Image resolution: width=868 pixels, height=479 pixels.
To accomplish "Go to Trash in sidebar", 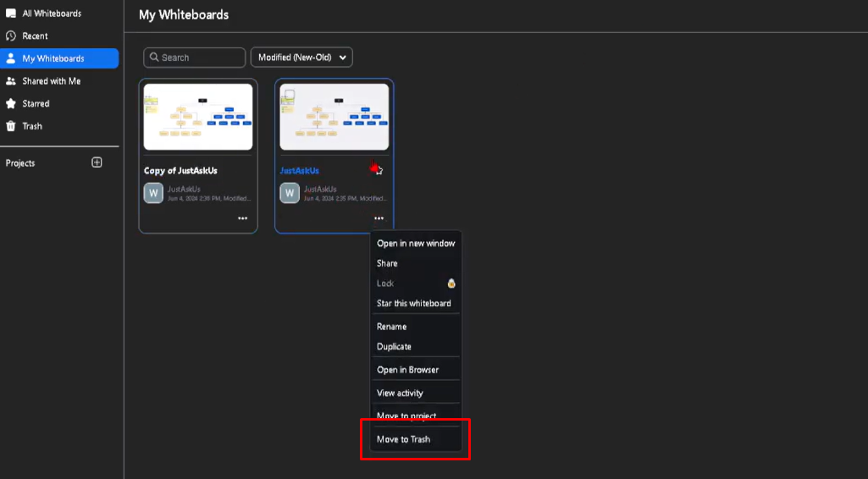I will [x=31, y=126].
